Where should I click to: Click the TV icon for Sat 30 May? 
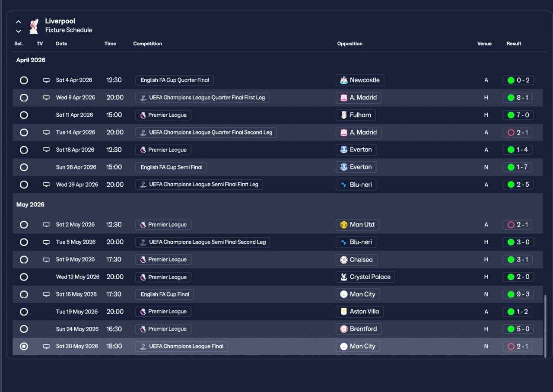pos(46,347)
